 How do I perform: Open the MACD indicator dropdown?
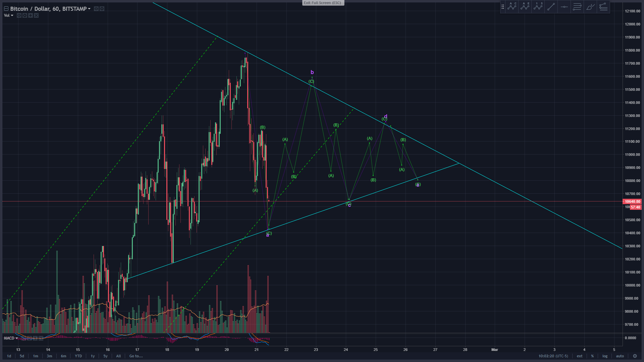[17, 338]
